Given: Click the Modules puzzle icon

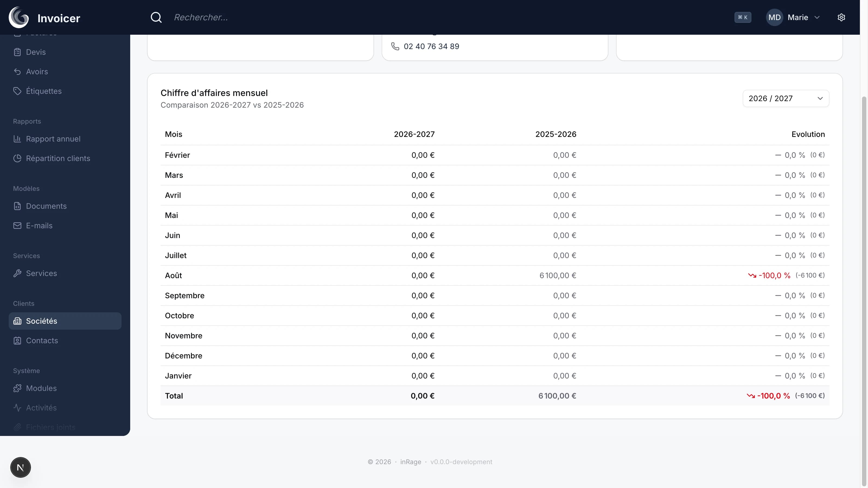Looking at the screenshot, I should 17,388.
